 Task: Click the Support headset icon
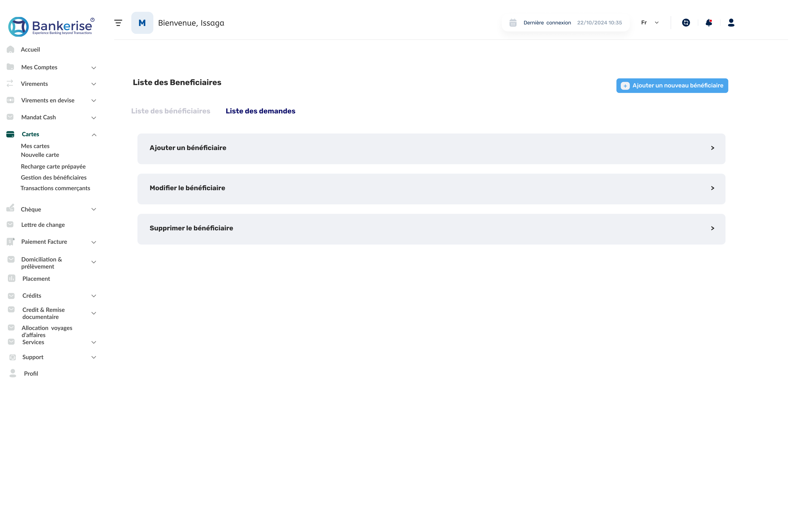(13, 357)
